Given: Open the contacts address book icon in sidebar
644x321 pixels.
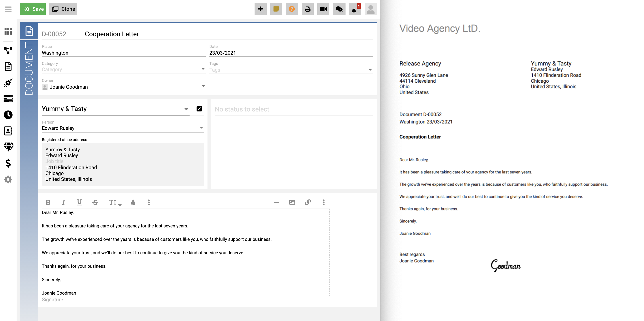Looking at the screenshot, I should (x=8, y=131).
